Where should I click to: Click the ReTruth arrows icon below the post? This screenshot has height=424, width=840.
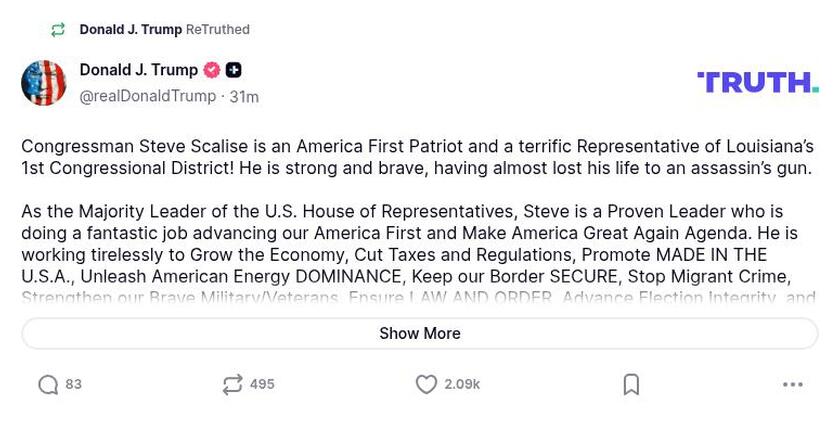(x=232, y=385)
